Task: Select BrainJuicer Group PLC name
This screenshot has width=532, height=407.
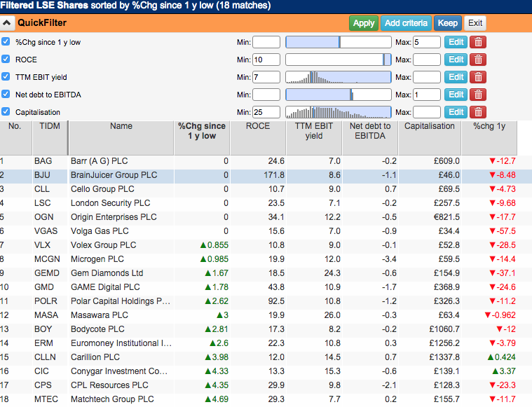Action: pos(114,175)
